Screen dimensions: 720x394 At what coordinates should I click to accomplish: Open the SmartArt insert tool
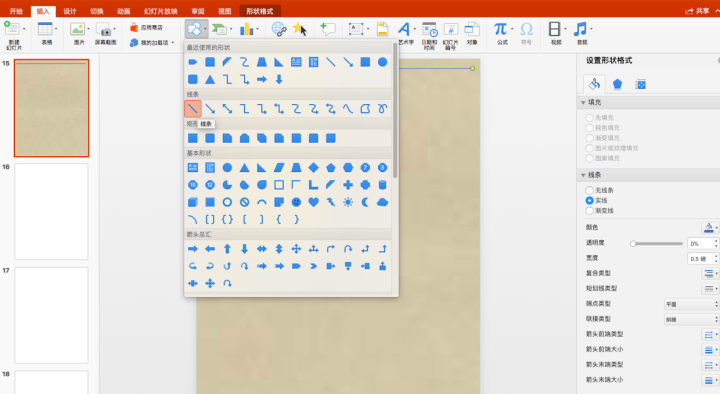(222, 29)
